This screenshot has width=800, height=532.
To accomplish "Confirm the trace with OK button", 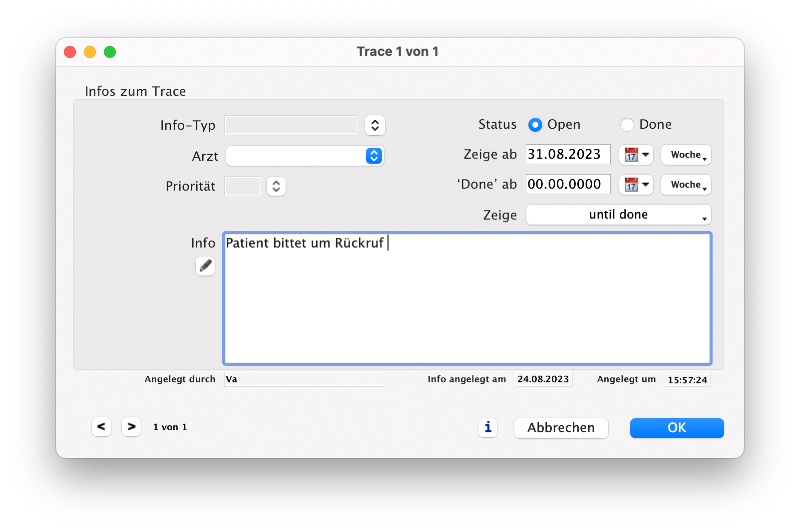I will pos(677,428).
